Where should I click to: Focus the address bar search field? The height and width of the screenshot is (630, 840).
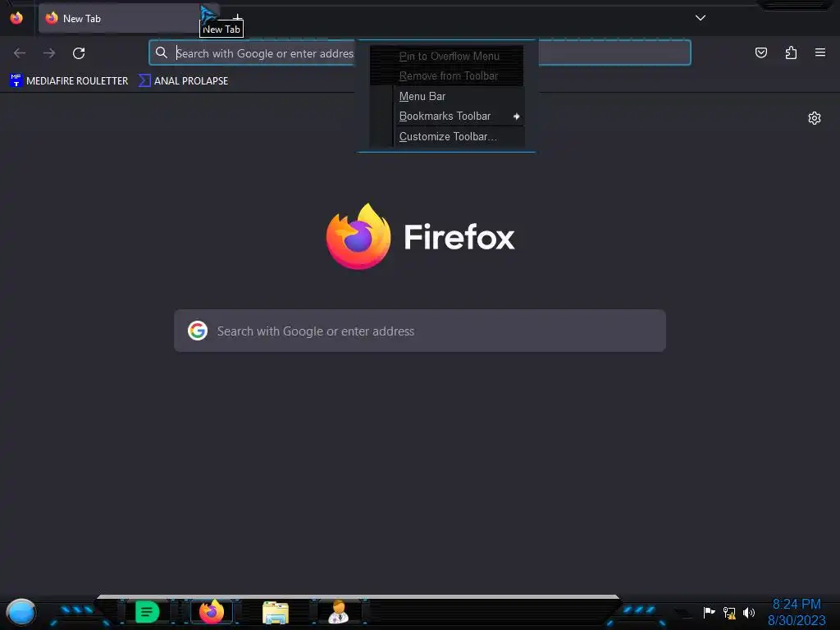(419, 52)
